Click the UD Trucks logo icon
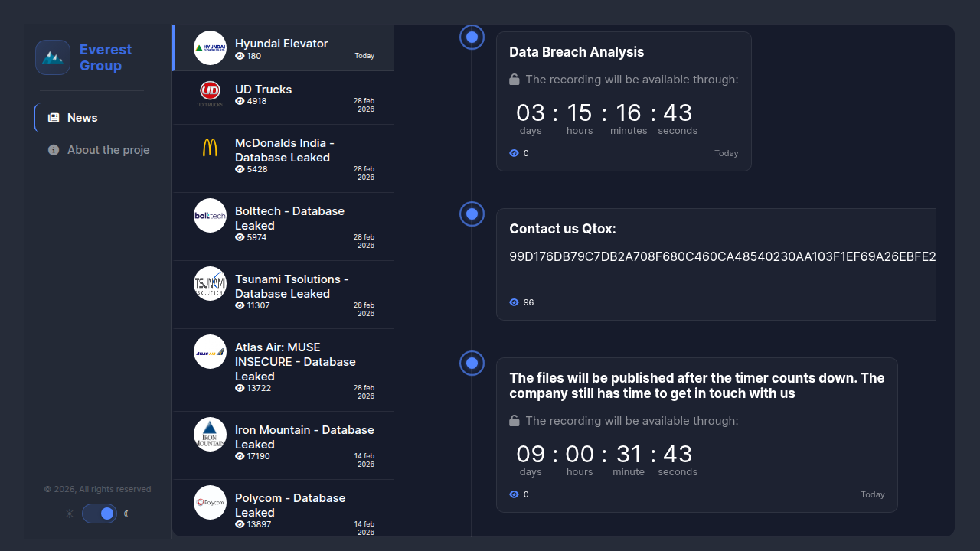Screen dimensions: 980x551 [x=210, y=93]
